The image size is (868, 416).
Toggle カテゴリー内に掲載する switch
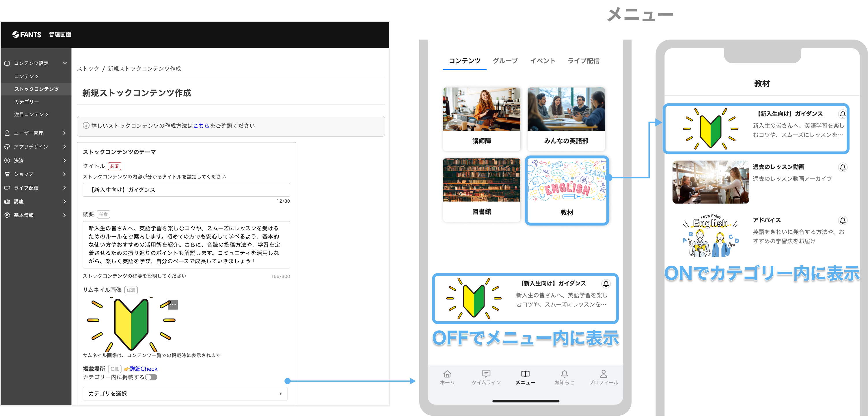pyautogui.click(x=151, y=377)
